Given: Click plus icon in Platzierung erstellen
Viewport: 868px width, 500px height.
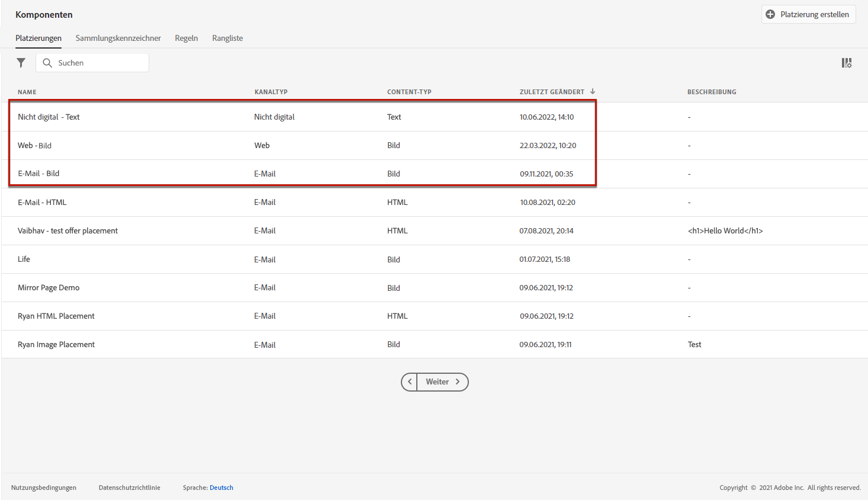Looking at the screenshot, I should pos(770,14).
